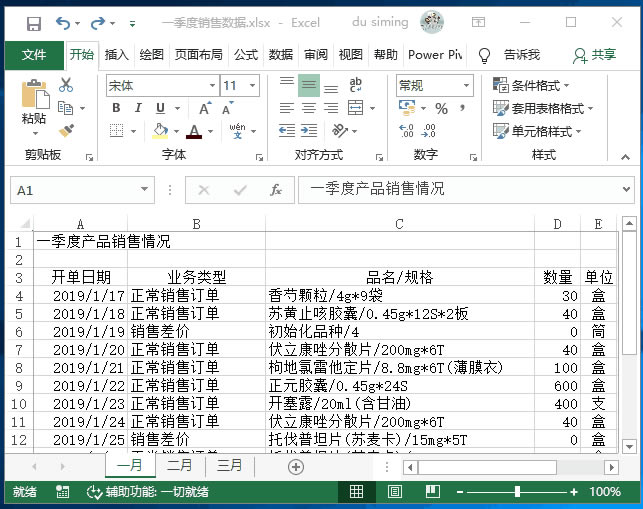Click the 条件格式 button
The height and width of the screenshot is (509, 643).
click(x=541, y=86)
